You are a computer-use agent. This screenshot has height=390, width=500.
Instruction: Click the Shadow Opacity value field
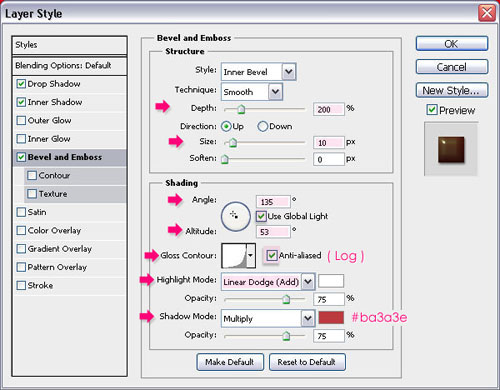coord(328,336)
